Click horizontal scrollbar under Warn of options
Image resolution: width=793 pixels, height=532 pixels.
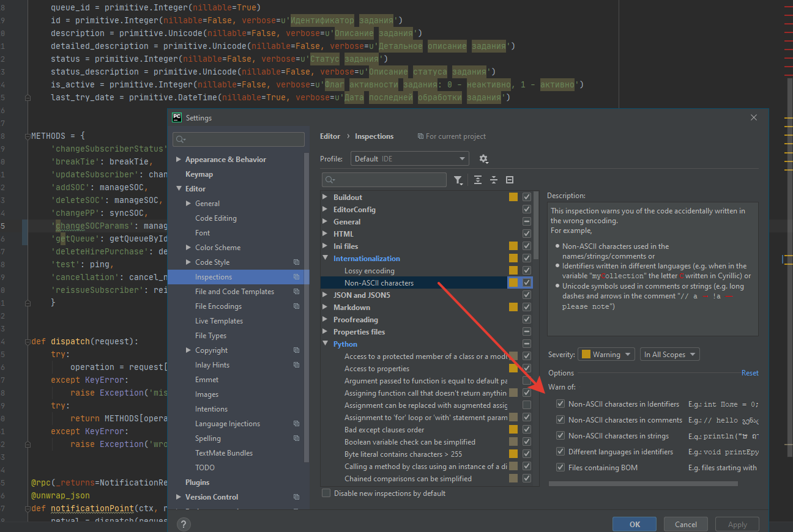click(643, 484)
